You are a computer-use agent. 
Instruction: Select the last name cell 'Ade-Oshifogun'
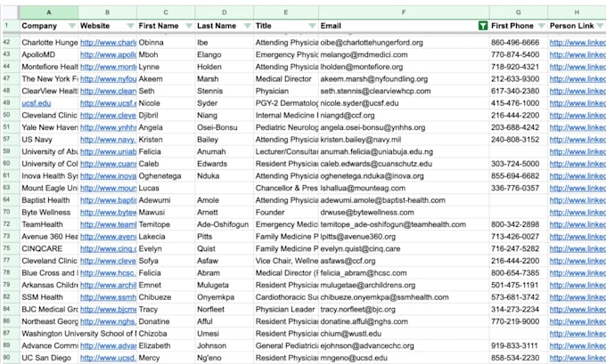click(225, 224)
